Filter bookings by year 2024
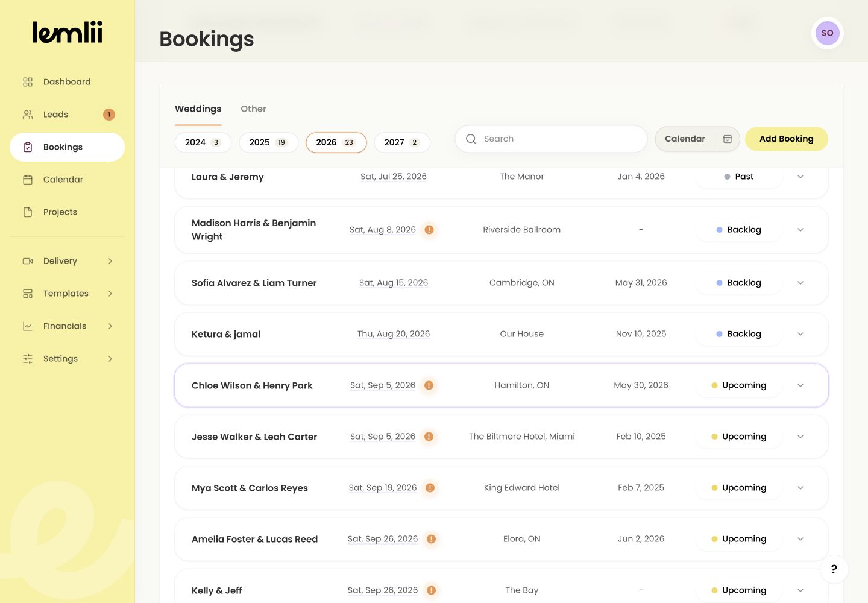868x603 pixels. (x=203, y=142)
